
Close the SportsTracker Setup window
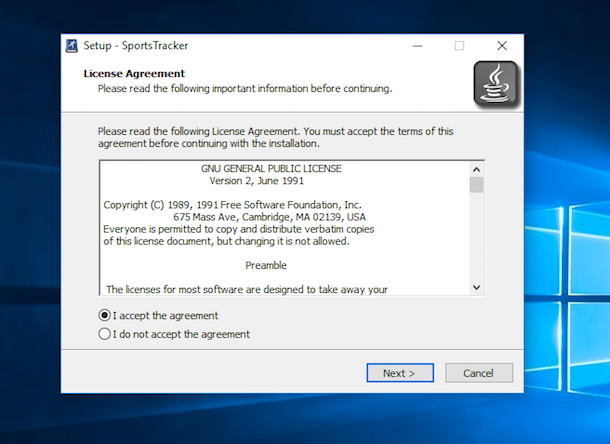(502, 46)
